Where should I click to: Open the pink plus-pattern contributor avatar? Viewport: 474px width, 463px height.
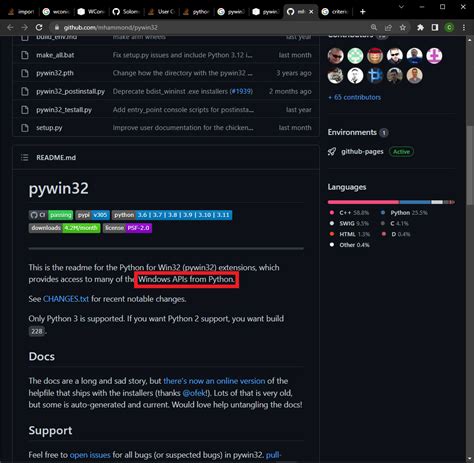tap(434, 56)
